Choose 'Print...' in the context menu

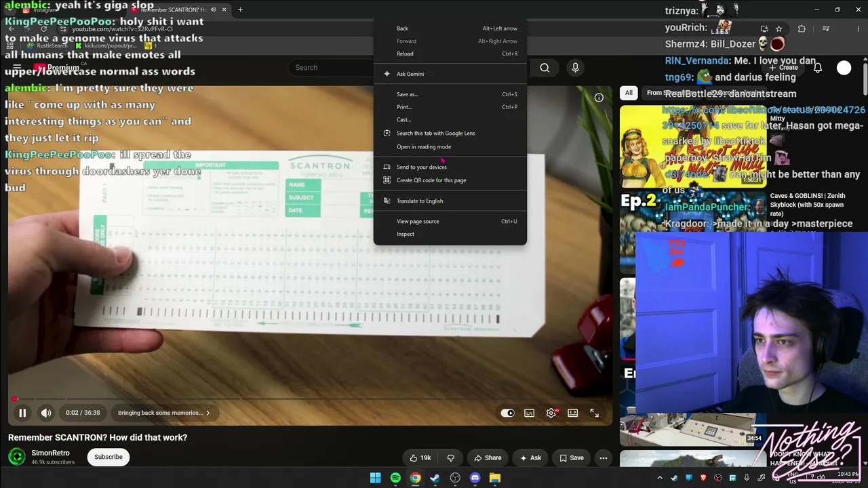point(450,107)
